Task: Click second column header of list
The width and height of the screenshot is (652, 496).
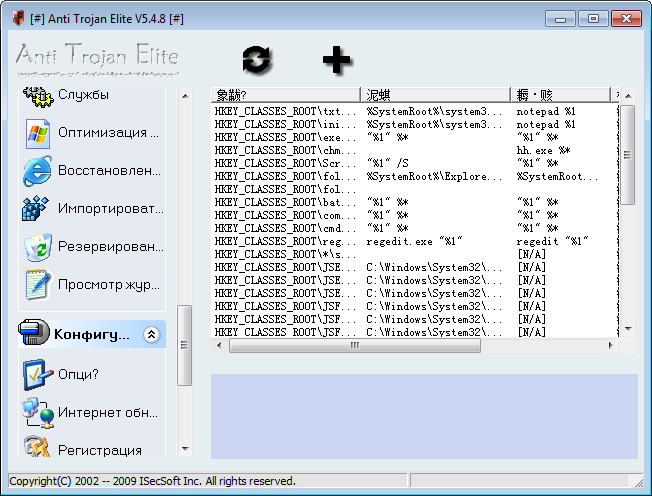Action: (435, 95)
